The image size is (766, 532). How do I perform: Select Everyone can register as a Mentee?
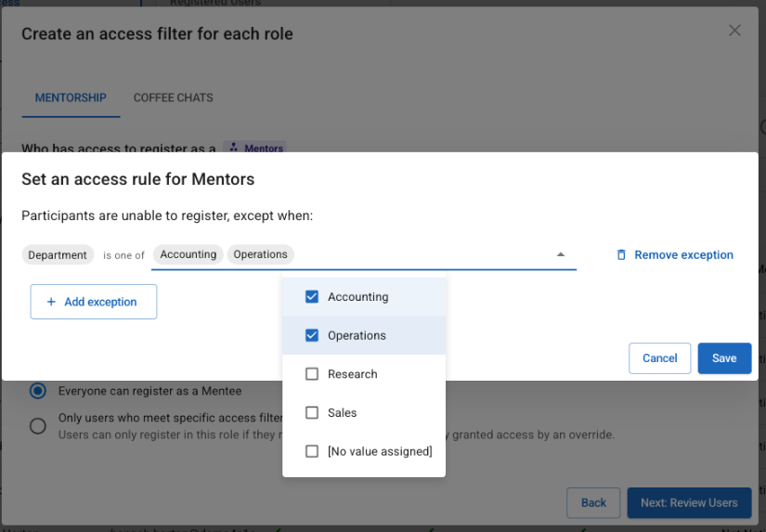[38, 391]
